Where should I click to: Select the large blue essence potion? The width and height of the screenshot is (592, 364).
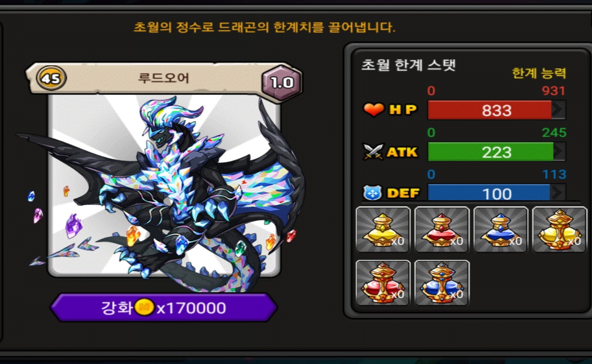click(x=442, y=283)
